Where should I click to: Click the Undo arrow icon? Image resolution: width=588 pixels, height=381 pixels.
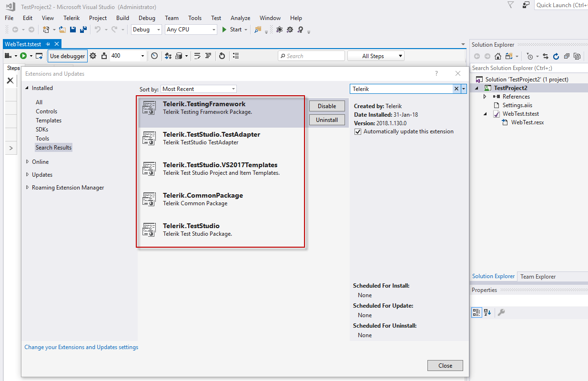(97, 30)
